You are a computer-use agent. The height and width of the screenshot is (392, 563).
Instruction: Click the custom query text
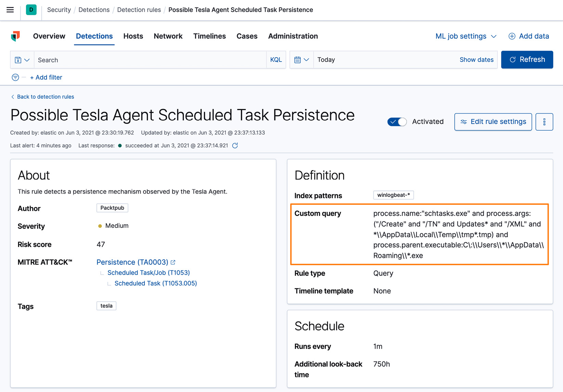click(x=458, y=234)
